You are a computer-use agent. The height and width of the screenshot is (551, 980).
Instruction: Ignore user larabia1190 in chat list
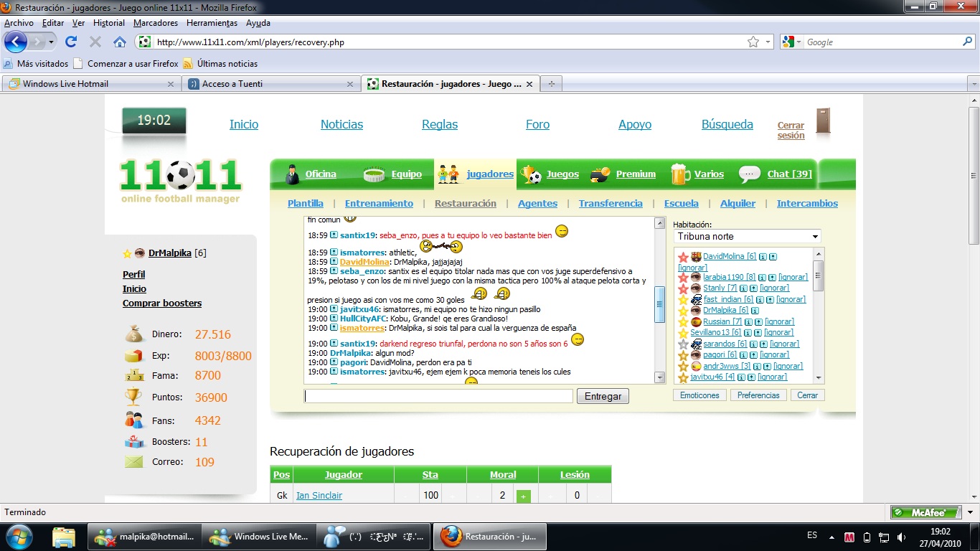coord(792,277)
